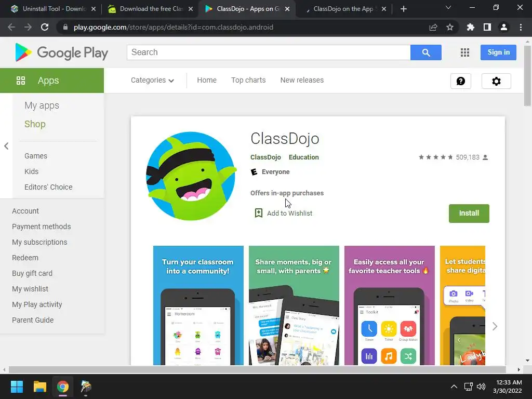Open 'Share moments with parents' screenshot

(x=294, y=305)
